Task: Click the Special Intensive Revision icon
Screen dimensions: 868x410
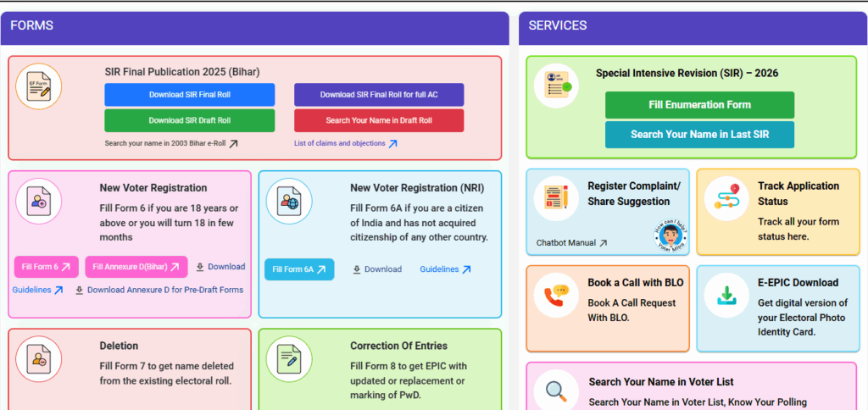Action: [557, 86]
